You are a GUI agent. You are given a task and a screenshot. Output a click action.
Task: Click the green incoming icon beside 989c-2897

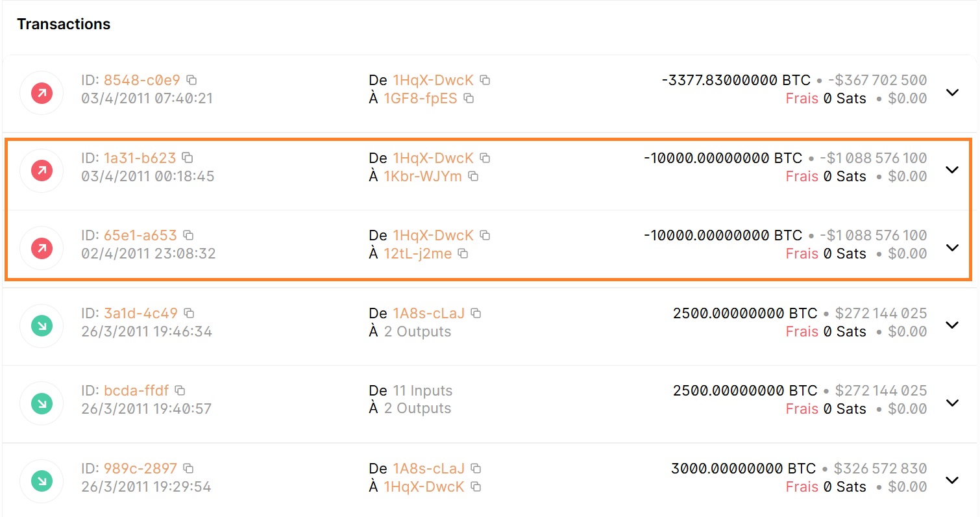pos(41,481)
